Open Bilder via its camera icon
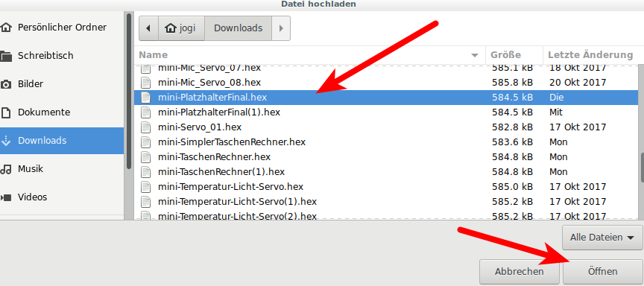Viewport: 644px width, 286px height. [x=6, y=84]
